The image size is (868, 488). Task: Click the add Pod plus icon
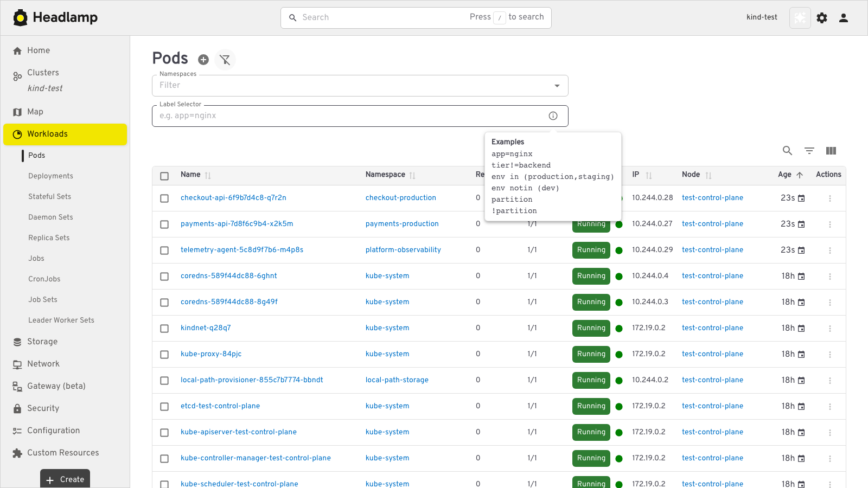tap(203, 60)
